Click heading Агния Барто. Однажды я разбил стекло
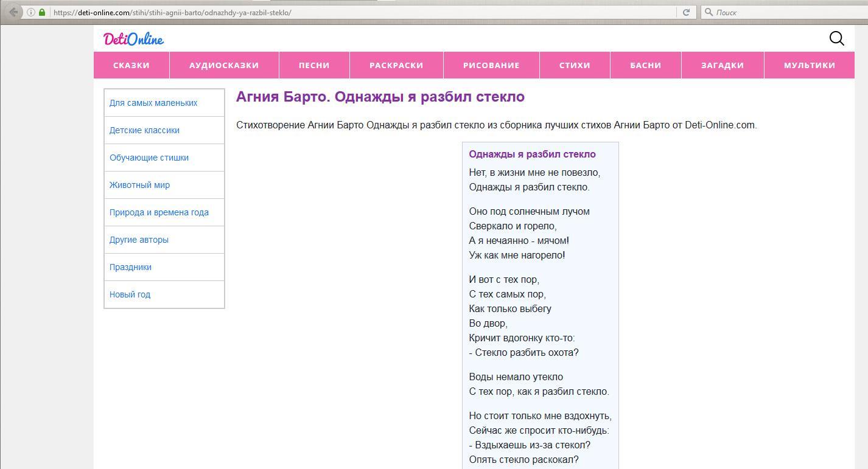This screenshot has height=469, width=868. click(380, 97)
